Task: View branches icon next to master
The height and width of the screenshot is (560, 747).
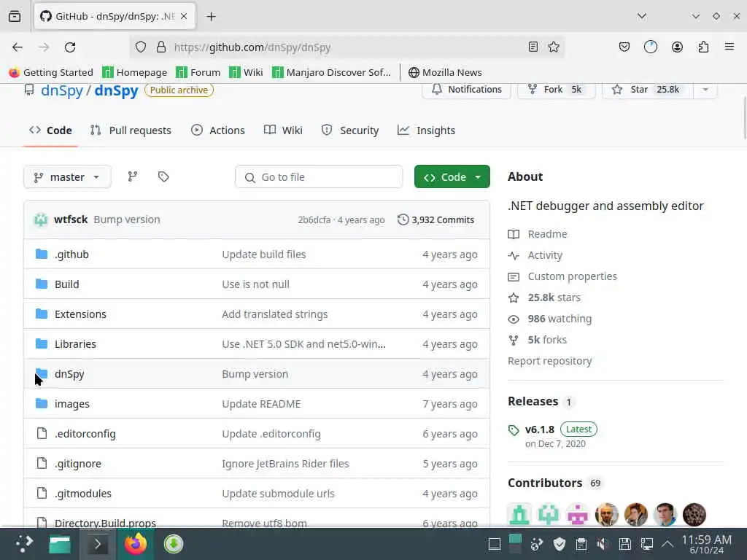Action: [x=133, y=176]
